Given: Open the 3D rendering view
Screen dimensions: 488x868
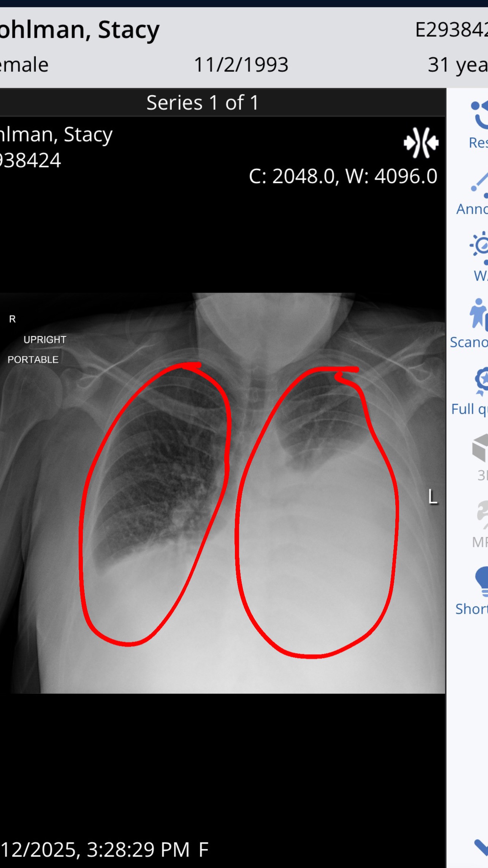Looking at the screenshot, I should click(480, 448).
